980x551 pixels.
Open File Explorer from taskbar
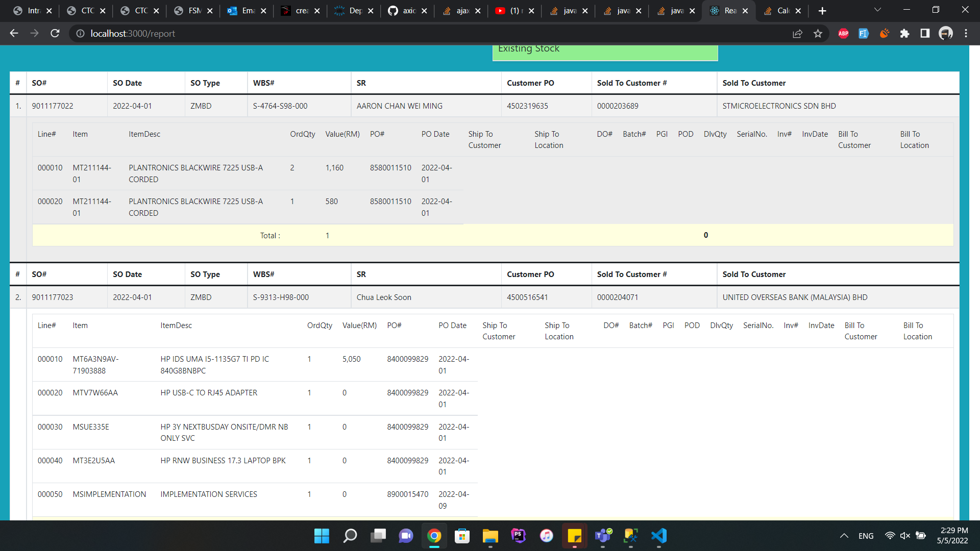(491, 536)
